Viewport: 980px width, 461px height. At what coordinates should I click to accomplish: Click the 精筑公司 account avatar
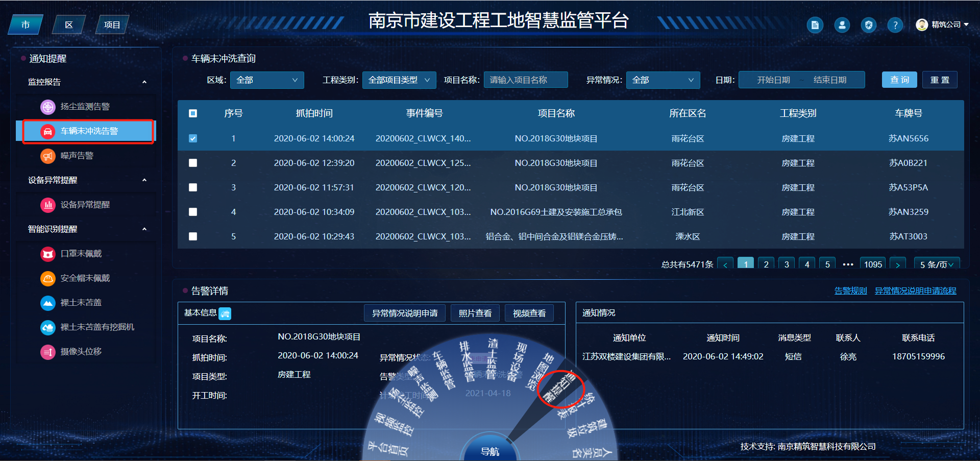pyautogui.click(x=922, y=25)
